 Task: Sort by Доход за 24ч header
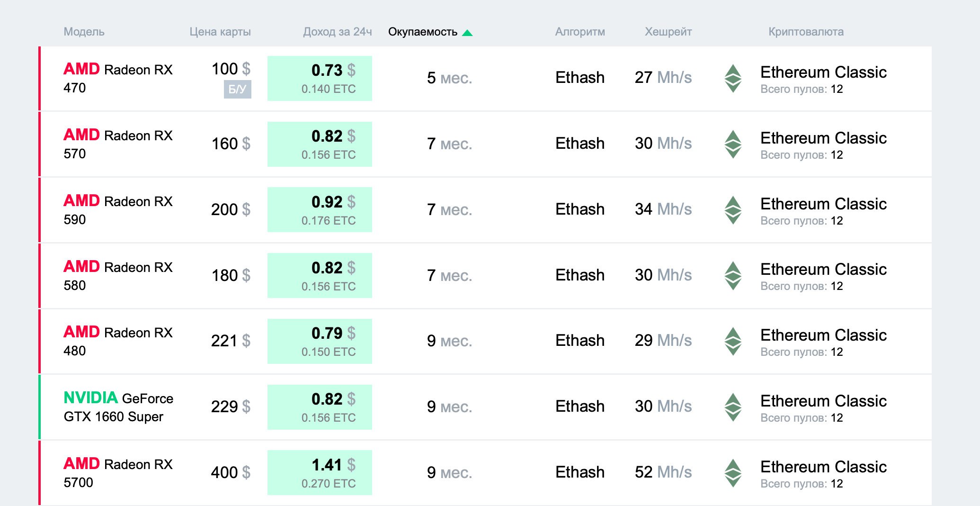click(x=337, y=32)
